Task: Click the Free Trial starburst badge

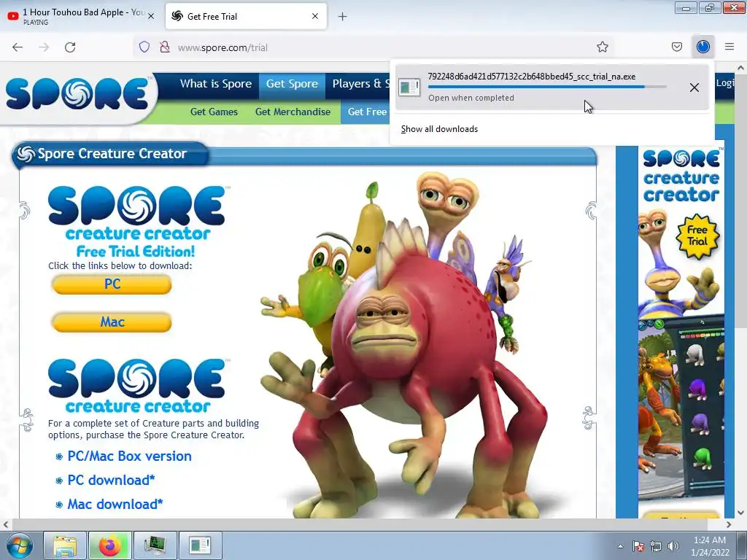Action: click(x=697, y=236)
